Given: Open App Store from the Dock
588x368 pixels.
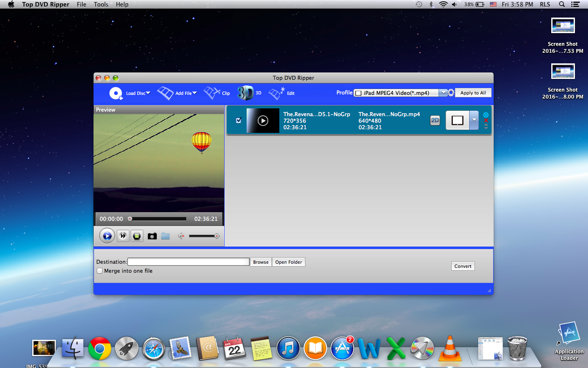Looking at the screenshot, I should (x=342, y=348).
